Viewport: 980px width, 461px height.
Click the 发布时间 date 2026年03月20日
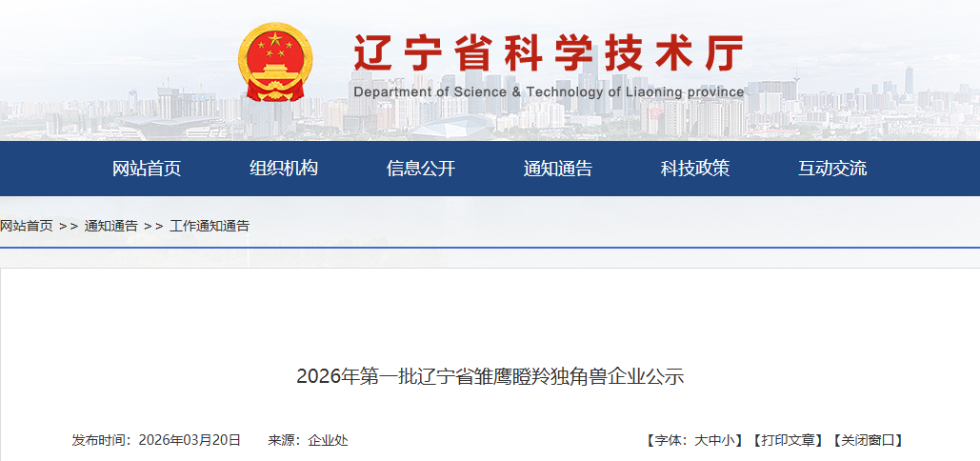tap(189, 440)
